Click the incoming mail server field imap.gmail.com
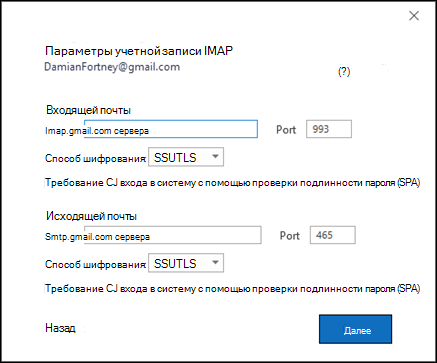Image resolution: width=437 pixels, height=363 pixels. coord(171,129)
